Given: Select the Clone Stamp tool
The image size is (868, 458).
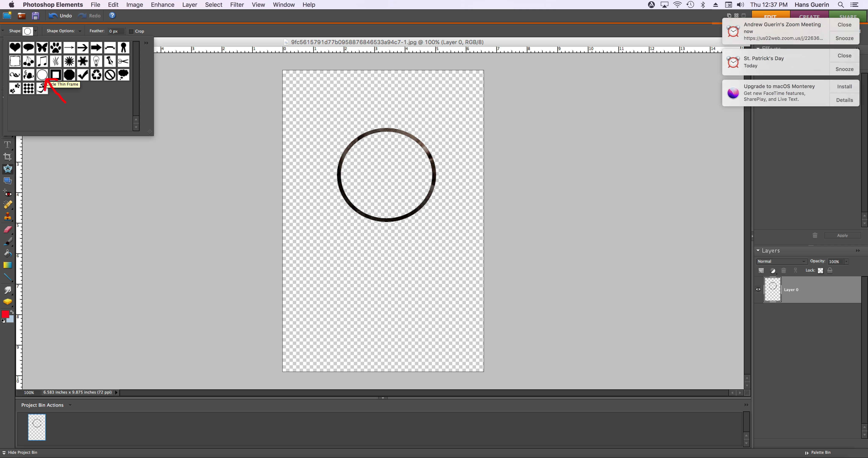Looking at the screenshot, I should point(7,217).
